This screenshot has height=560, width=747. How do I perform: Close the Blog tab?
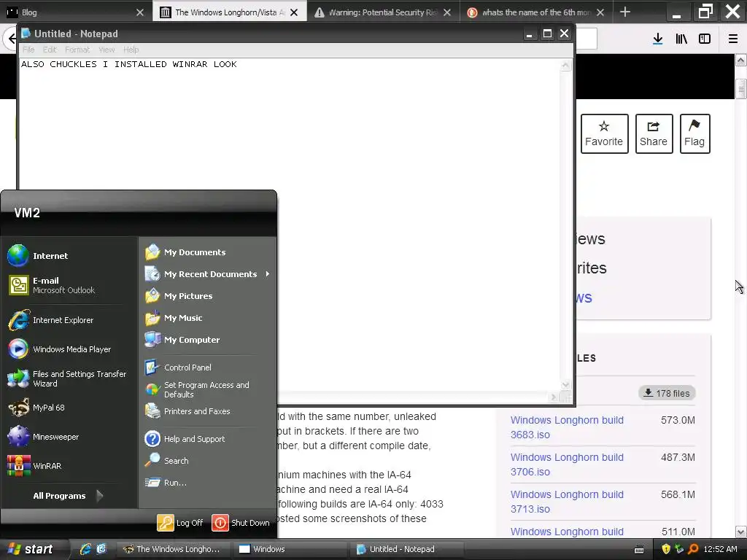pyautogui.click(x=139, y=12)
